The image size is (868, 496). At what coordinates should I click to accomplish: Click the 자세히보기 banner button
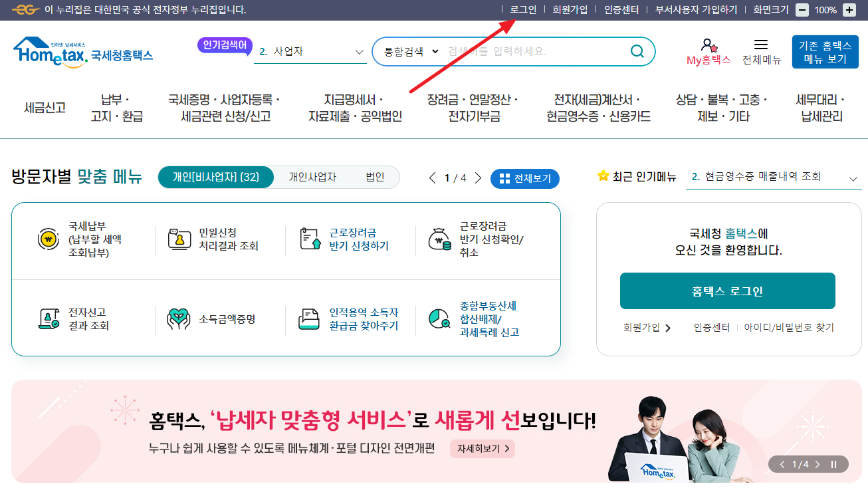click(483, 449)
